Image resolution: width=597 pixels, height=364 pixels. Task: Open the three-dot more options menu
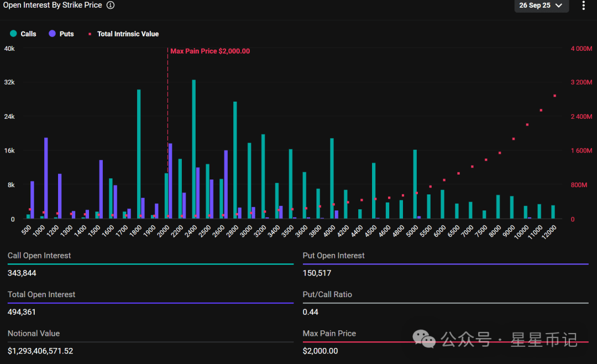[584, 6]
